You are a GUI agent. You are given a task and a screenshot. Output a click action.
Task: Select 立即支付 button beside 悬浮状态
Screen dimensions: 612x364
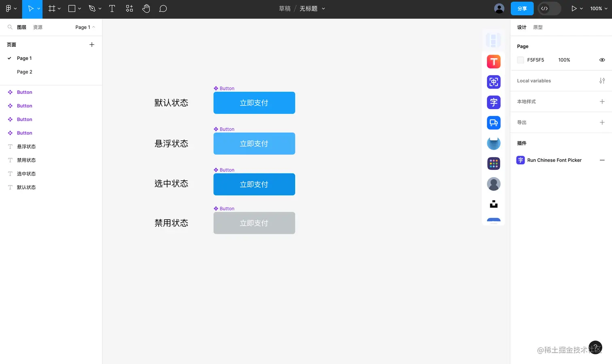click(254, 144)
